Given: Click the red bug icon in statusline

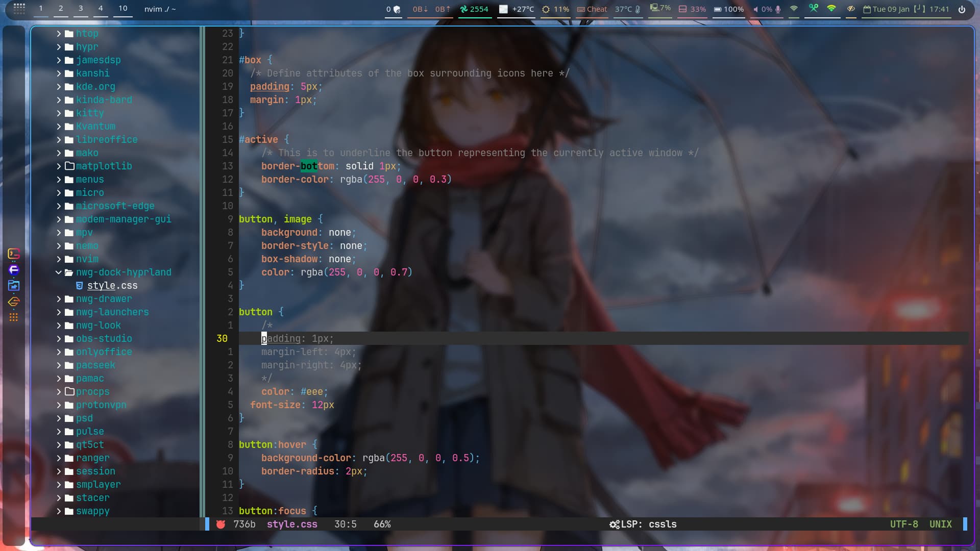Looking at the screenshot, I should click(x=220, y=524).
